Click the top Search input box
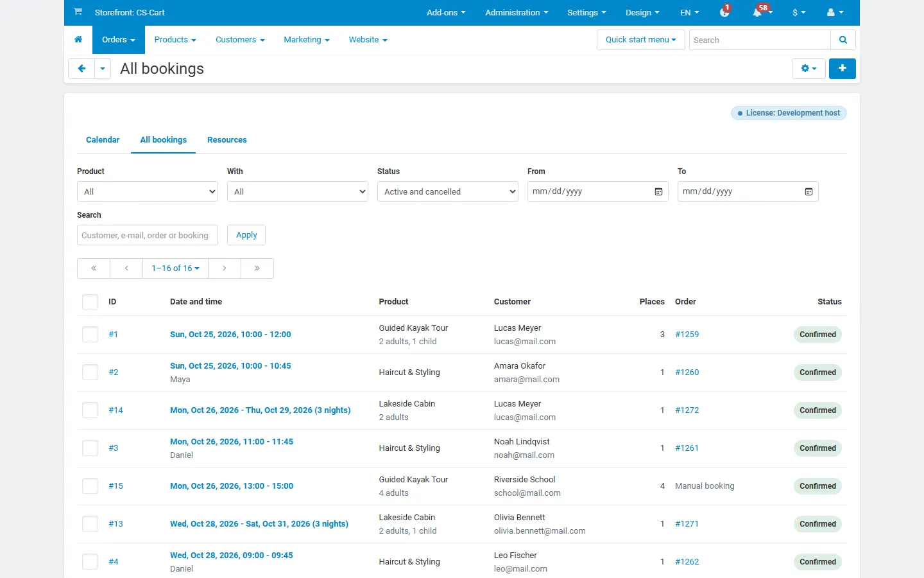Image resolution: width=924 pixels, height=578 pixels. (760, 40)
